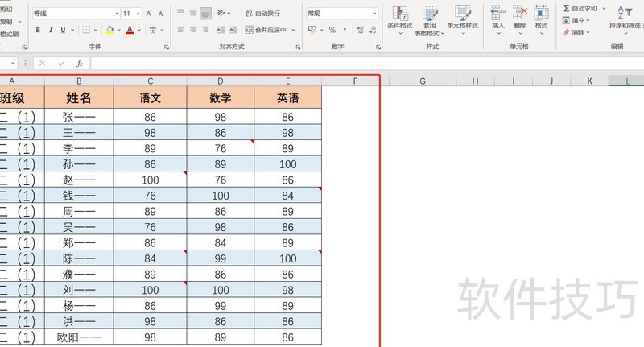
Task: Click the Delete cells (删除) icon
Action: (519, 18)
